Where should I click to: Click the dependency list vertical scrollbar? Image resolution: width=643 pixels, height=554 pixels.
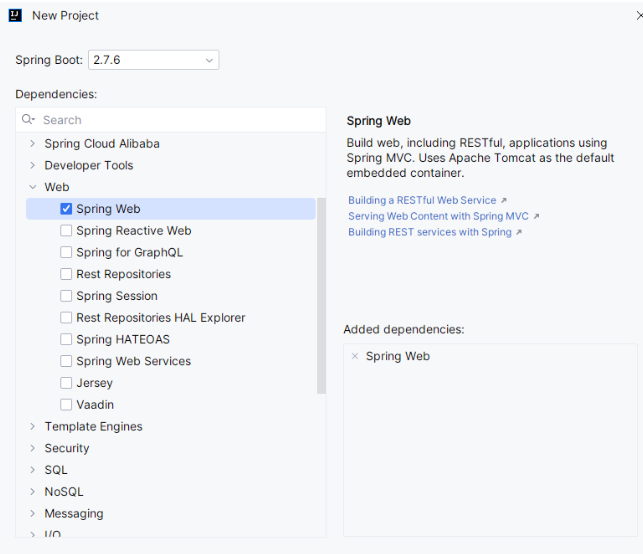(321, 296)
